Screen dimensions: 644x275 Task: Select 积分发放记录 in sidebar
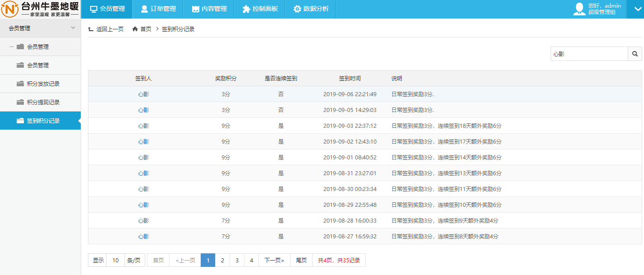tap(40, 84)
